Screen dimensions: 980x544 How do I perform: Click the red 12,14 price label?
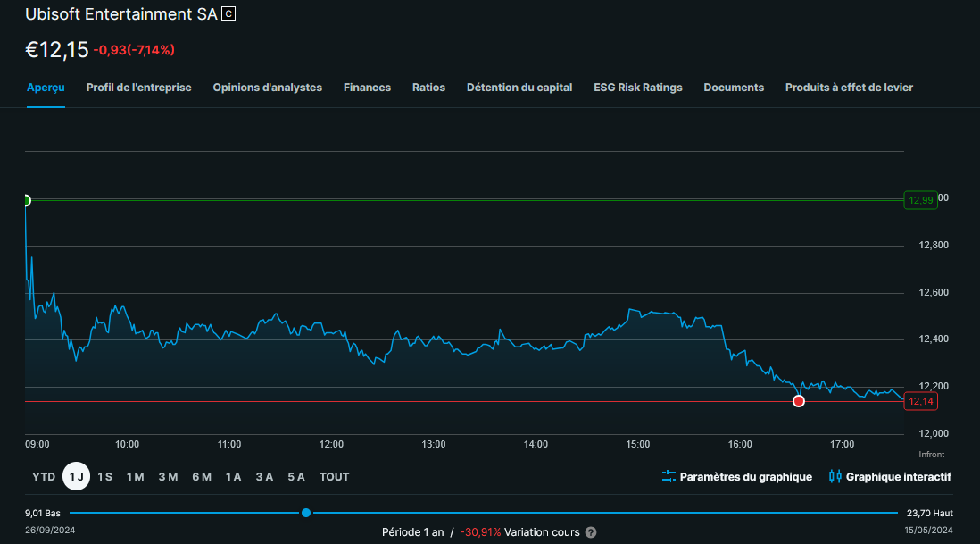[x=920, y=401]
